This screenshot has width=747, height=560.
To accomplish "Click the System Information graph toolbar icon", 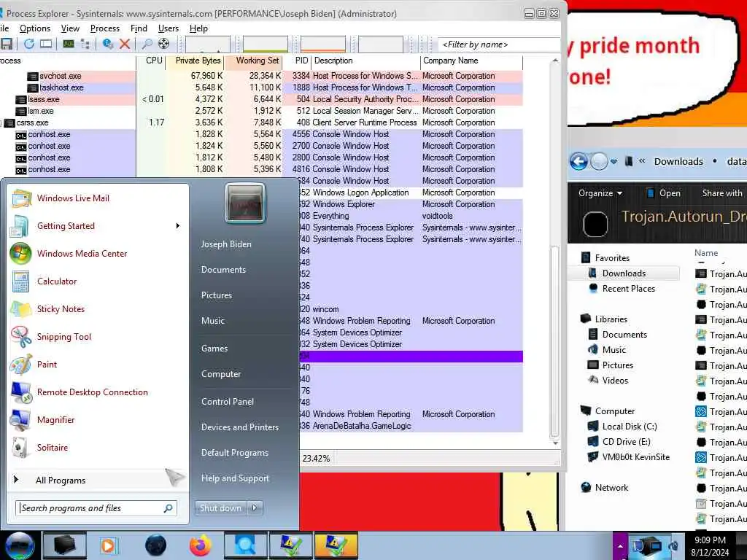I will [x=69, y=44].
